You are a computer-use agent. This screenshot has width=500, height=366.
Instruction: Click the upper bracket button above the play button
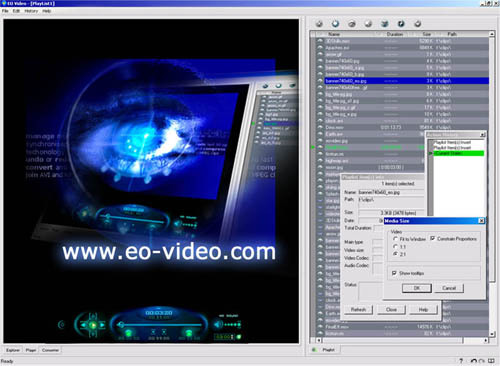(93, 315)
